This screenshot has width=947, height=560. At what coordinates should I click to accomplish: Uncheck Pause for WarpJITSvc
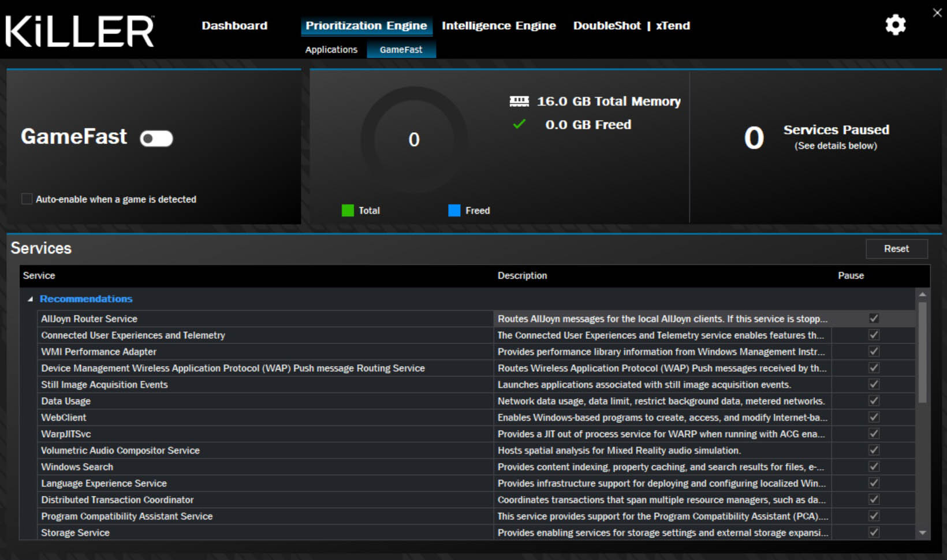pos(874,434)
